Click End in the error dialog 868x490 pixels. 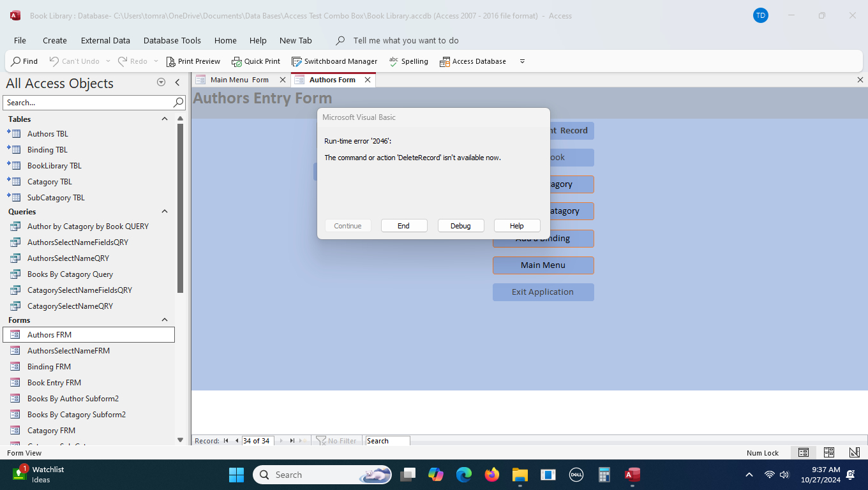coord(404,226)
